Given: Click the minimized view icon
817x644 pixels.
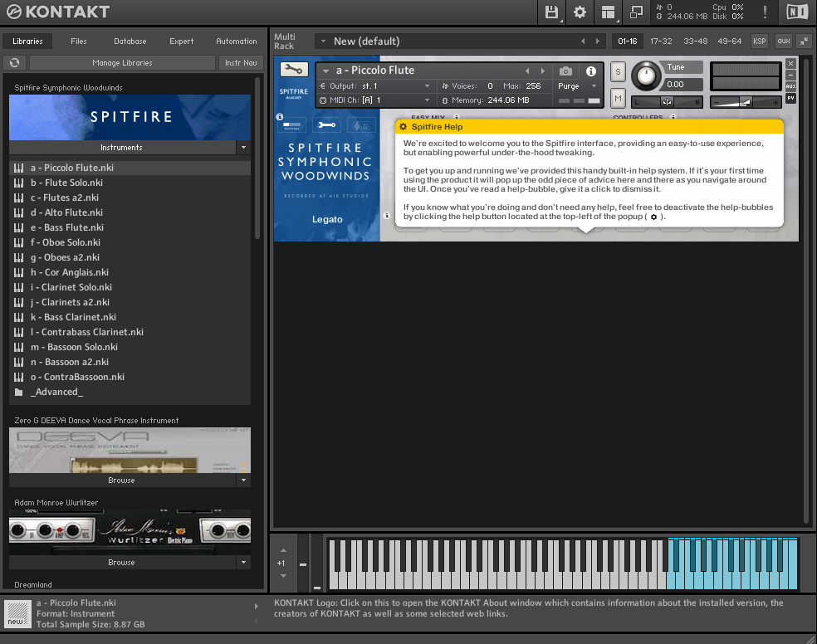Looking at the screenshot, I should click(x=636, y=12).
